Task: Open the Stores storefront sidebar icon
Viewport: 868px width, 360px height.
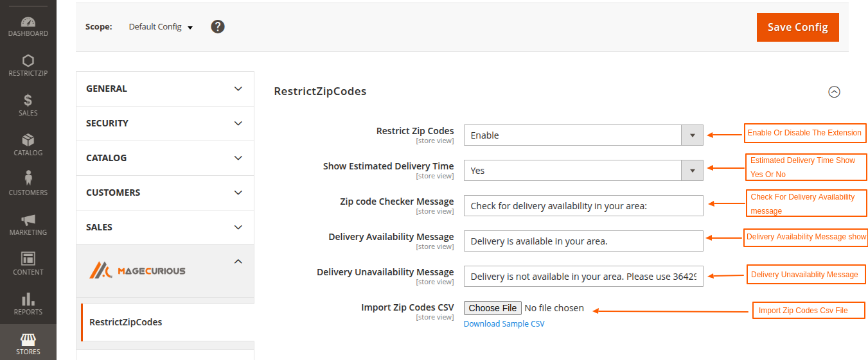Action: click(x=28, y=343)
